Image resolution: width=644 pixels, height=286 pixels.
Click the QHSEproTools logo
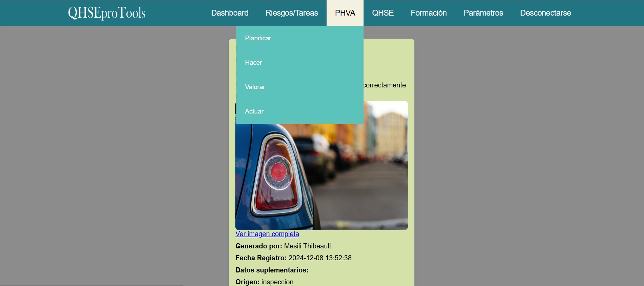pos(106,13)
